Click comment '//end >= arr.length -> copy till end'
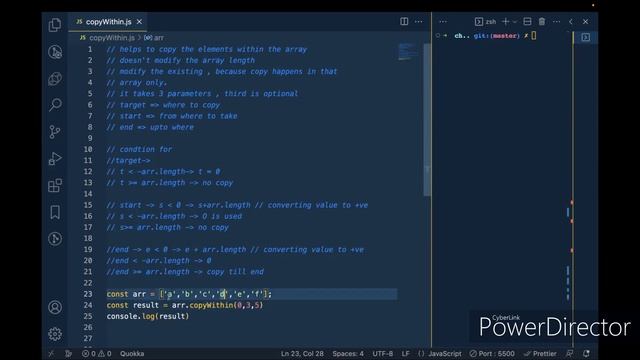The image size is (640, 360). (x=185, y=271)
